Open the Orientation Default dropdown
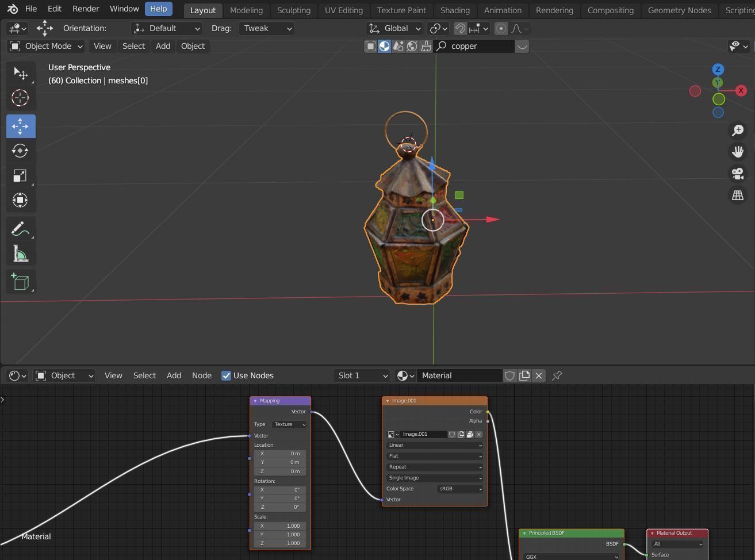 (167, 28)
